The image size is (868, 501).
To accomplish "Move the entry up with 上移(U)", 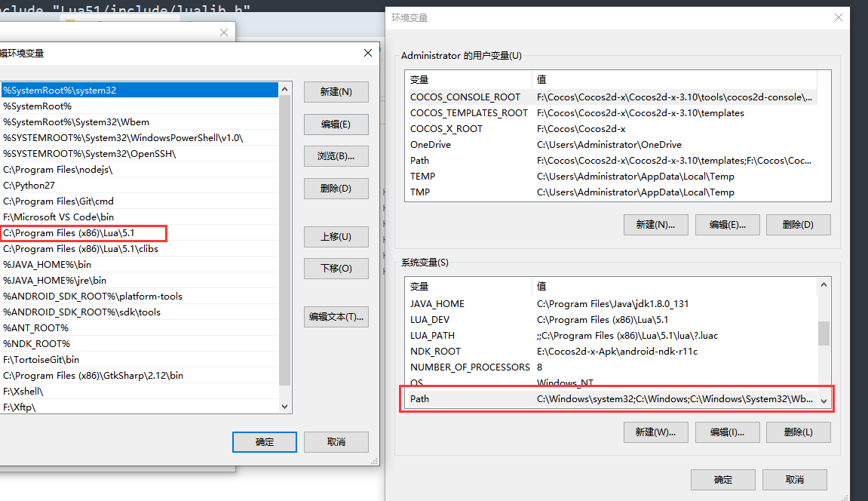I will 336,236.
